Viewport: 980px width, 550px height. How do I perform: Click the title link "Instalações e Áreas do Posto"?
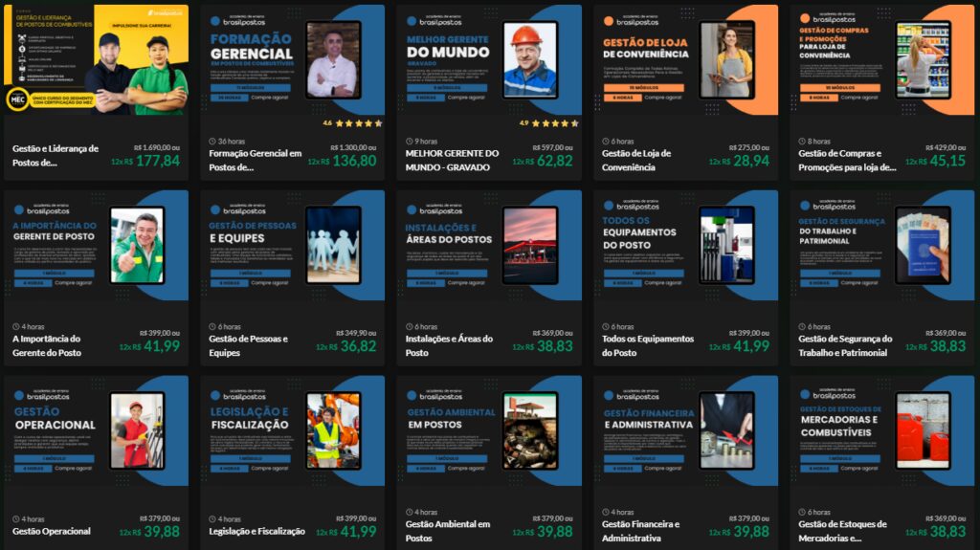(x=449, y=345)
